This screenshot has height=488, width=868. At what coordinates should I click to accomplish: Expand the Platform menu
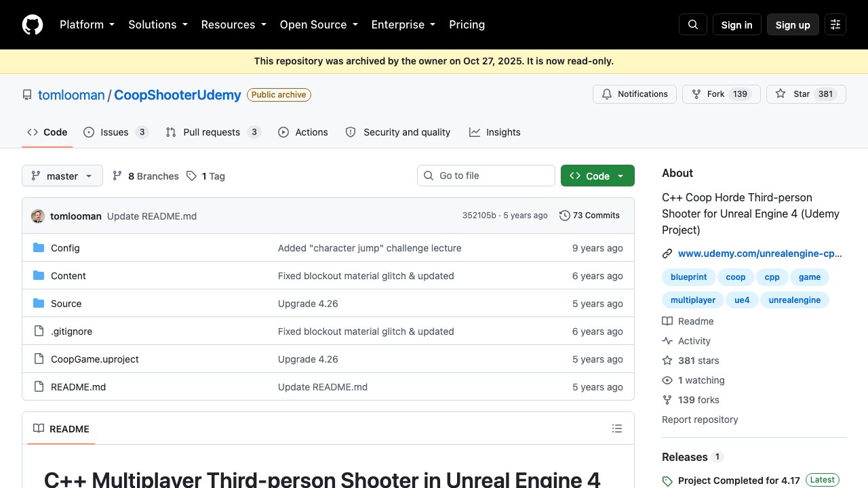click(87, 24)
